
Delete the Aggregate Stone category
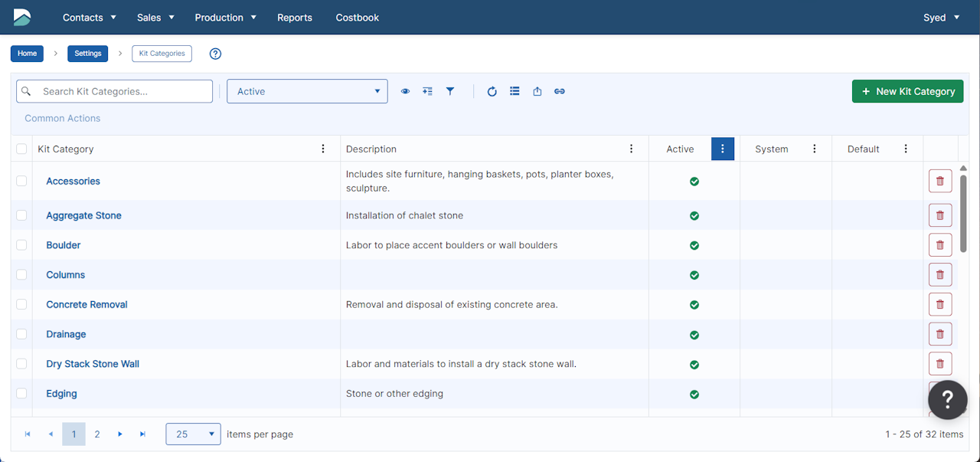939,215
